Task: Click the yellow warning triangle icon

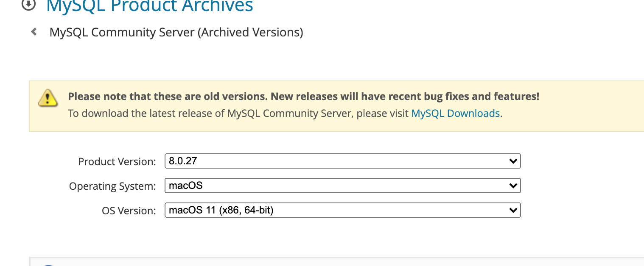Action: 48,98
